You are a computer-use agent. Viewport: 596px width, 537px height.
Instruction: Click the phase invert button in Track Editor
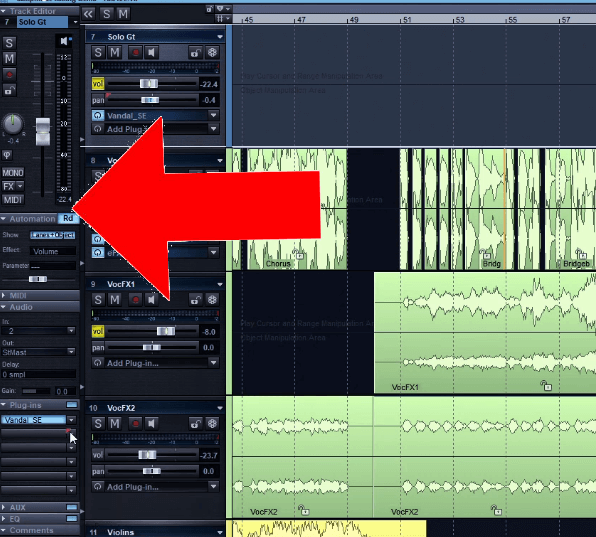tap(7, 155)
